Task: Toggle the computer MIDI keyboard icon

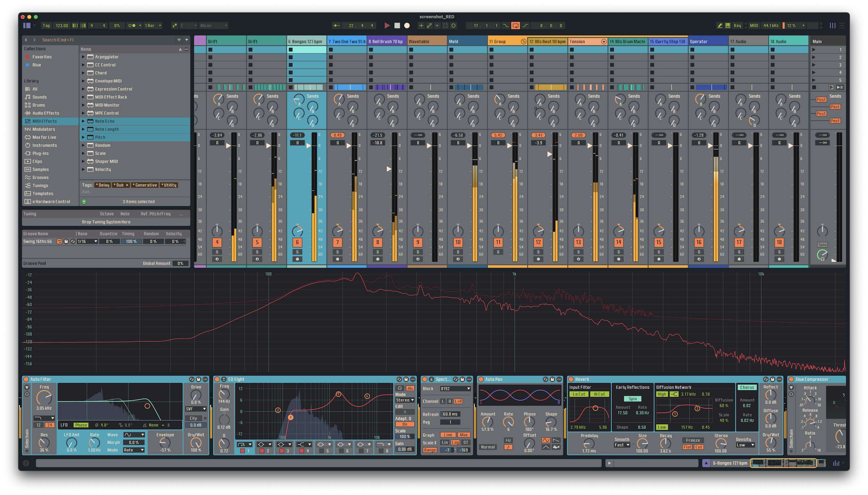Action: pyautogui.click(x=728, y=26)
